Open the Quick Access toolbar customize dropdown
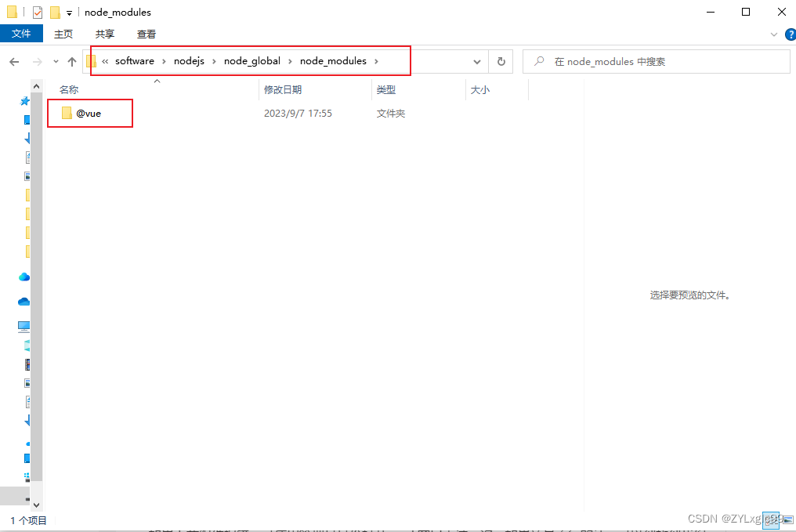The width and height of the screenshot is (796, 532). tap(69, 12)
